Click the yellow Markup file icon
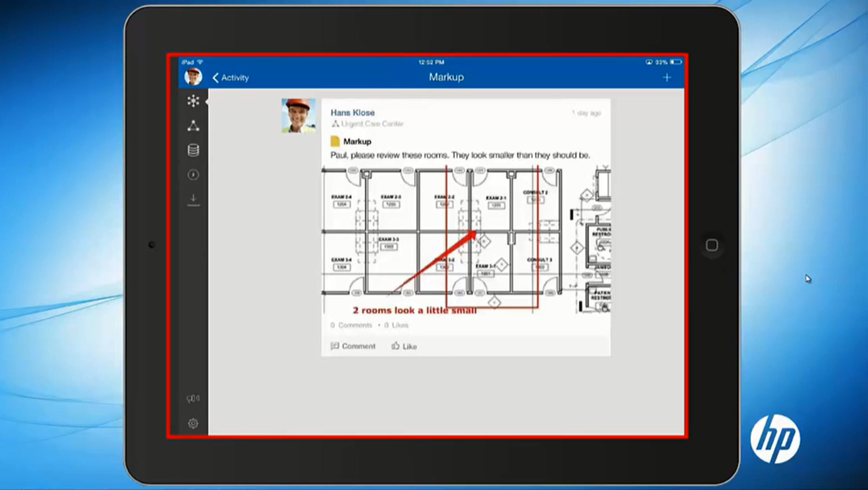The width and height of the screenshot is (868, 490). (x=335, y=142)
